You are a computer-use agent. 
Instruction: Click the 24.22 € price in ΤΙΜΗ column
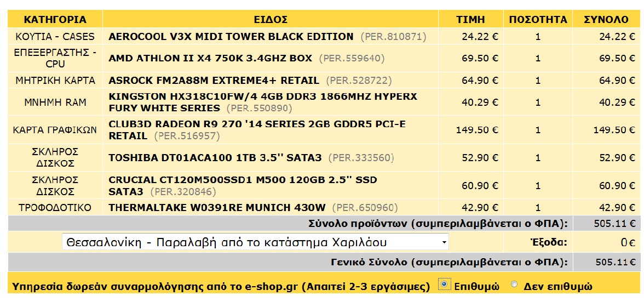480,37
